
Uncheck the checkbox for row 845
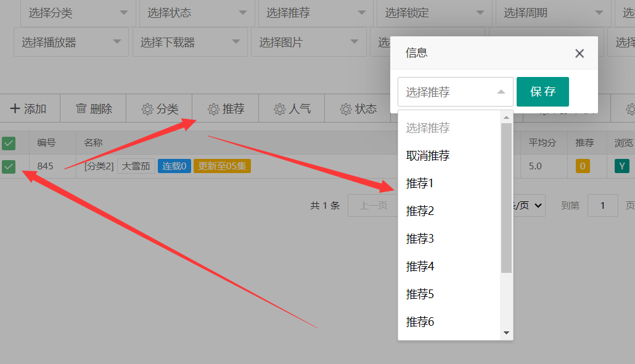pyautogui.click(x=9, y=167)
